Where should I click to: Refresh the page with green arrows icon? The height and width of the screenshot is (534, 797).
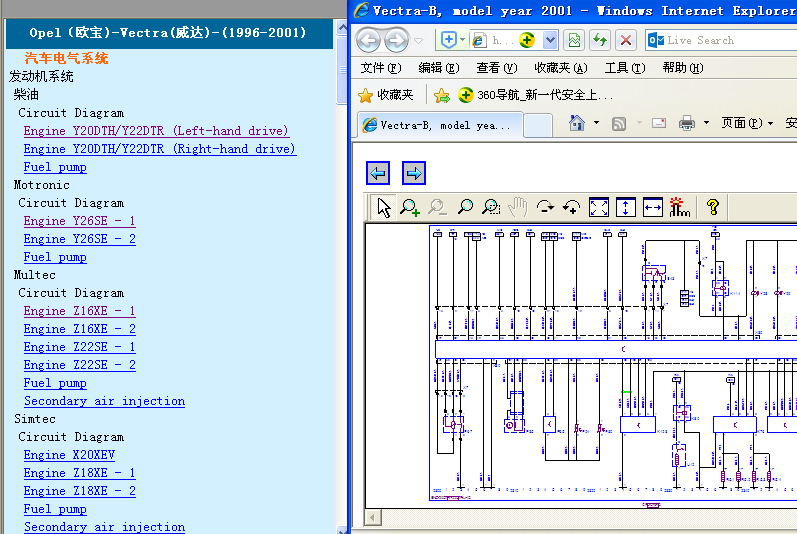pyautogui.click(x=600, y=40)
